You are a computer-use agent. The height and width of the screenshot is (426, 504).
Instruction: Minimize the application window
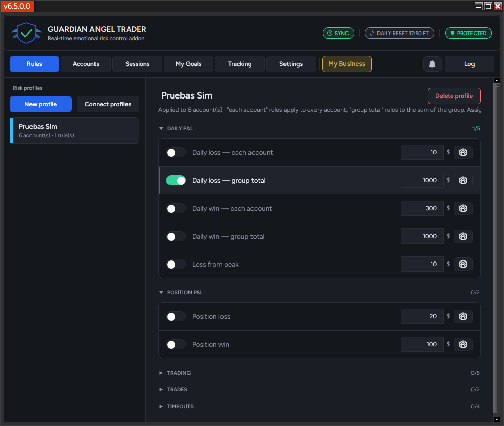[x=479, y=6]
